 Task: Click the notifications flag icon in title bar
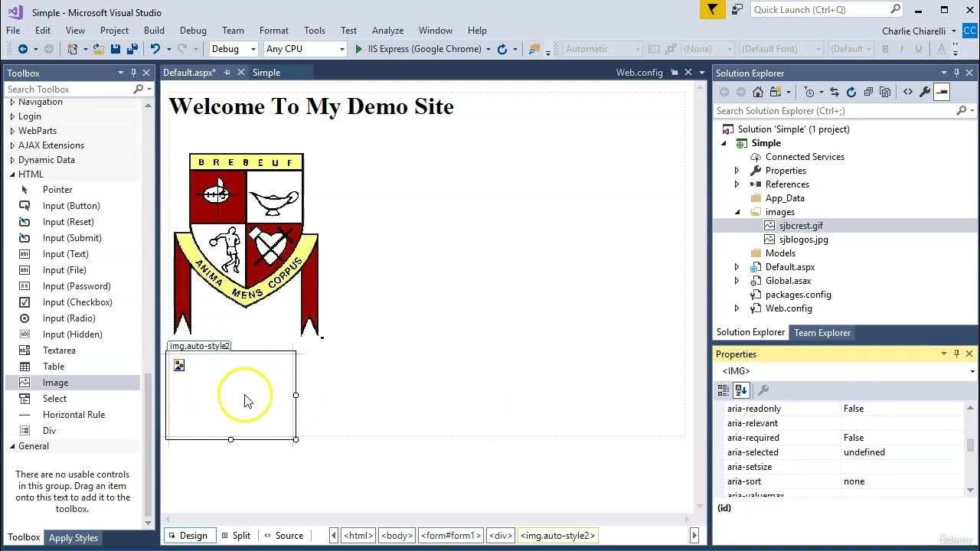[713, 10]
